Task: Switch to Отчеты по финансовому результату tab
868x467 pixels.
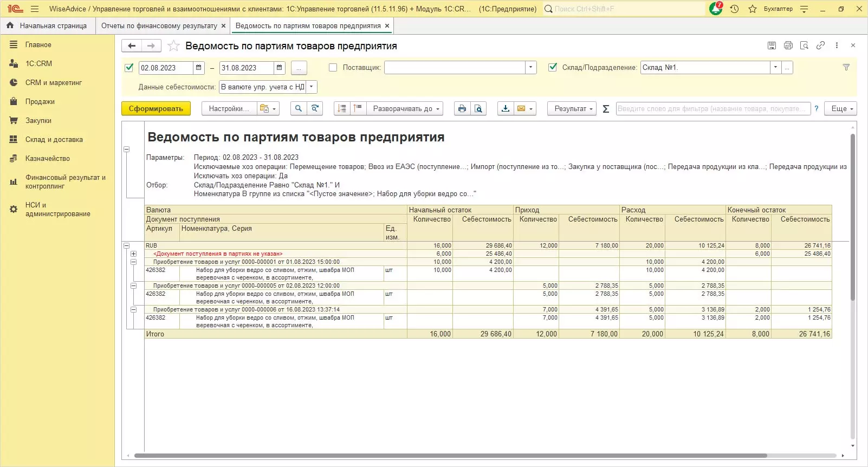Action: (159, 25)
